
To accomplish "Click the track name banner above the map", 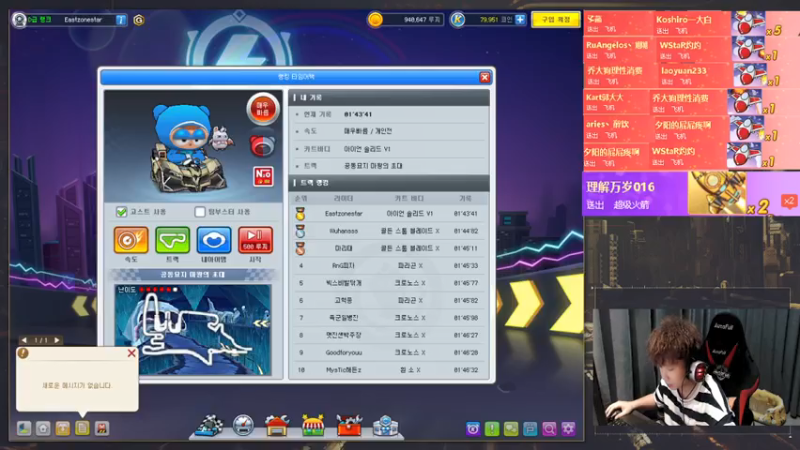I will click(x=193, y=274).
